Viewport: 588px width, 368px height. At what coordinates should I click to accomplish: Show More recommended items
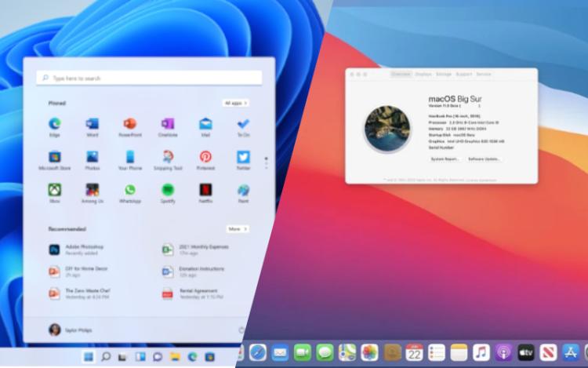[x=238, y=229]
